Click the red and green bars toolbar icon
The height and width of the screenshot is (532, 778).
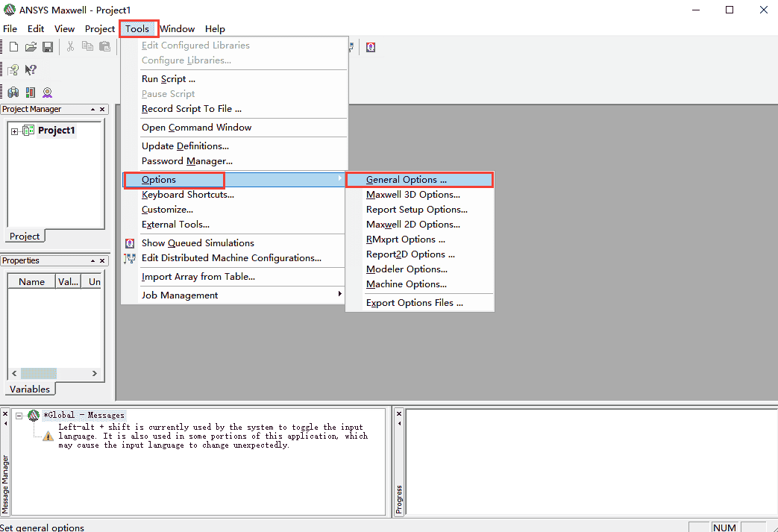31,93
